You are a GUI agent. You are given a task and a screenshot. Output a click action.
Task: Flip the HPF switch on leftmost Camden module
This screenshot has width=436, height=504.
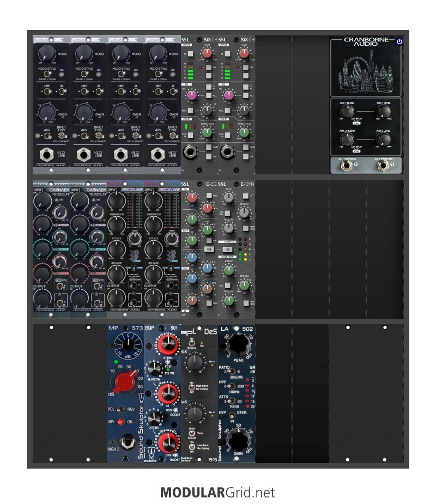(x=47, y=92)
